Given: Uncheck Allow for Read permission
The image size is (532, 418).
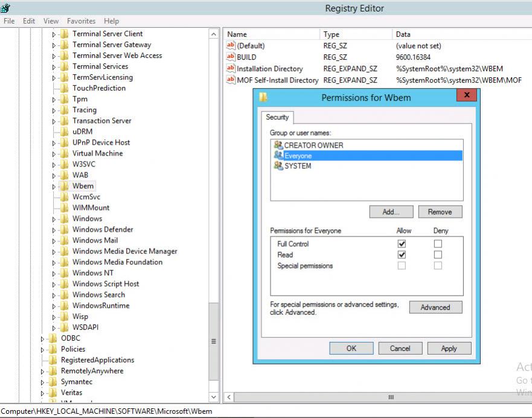Looking at the screenshot, I should pos(402,255).
